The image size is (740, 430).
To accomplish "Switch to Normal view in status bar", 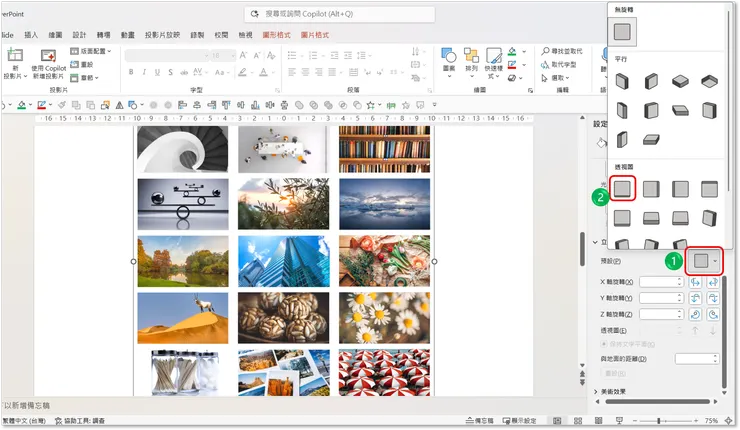I will pos(557,421).
